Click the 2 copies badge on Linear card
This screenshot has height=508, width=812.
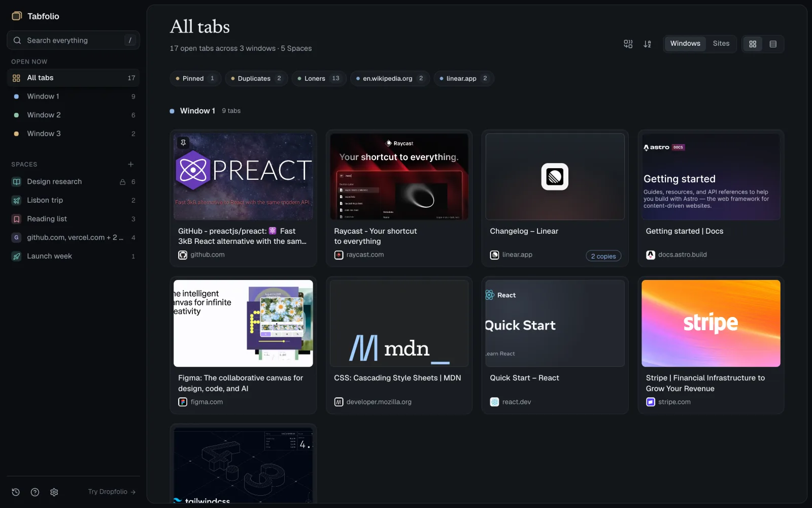[603, 256]
